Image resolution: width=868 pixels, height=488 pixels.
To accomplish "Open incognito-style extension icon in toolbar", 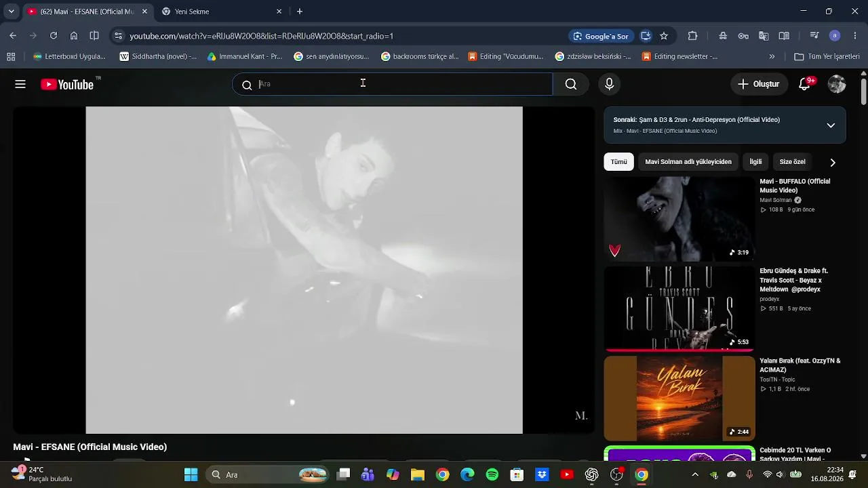I will coord(723,36).
